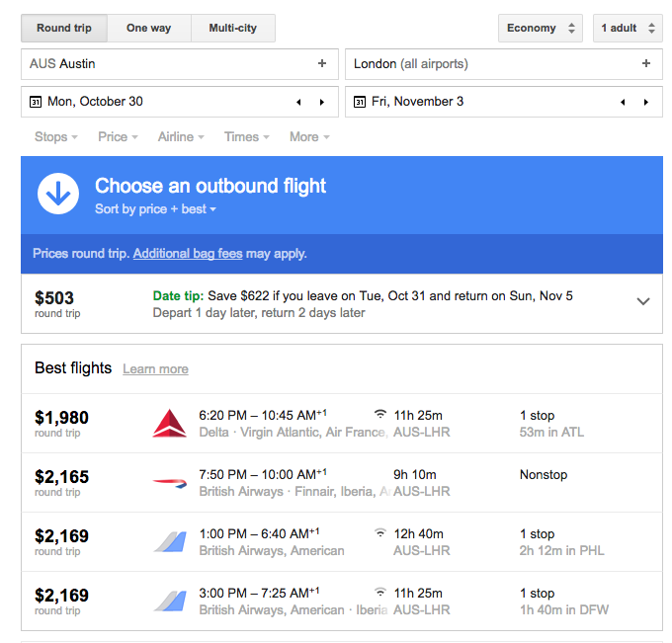Open the Sort by price + best menu
The width and height of the screenshot is (672, 643).
[x=155, y=209]
